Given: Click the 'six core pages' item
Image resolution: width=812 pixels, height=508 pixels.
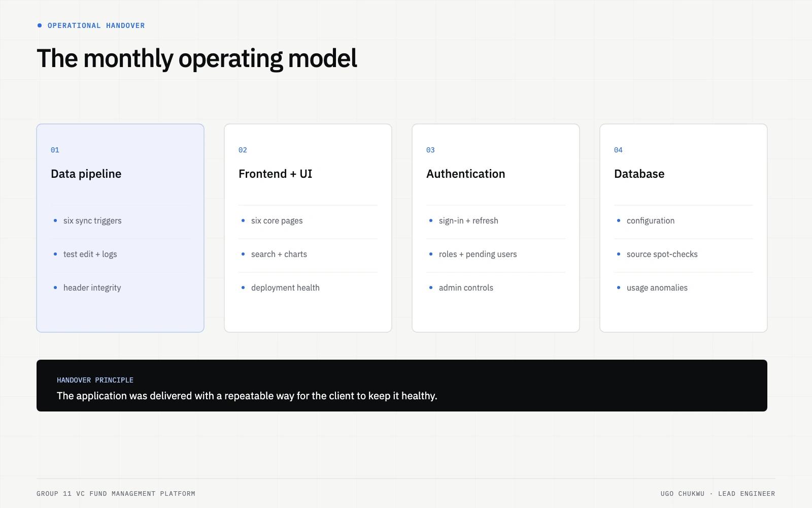Looking at the screenshot, I should tap(277, 220).
